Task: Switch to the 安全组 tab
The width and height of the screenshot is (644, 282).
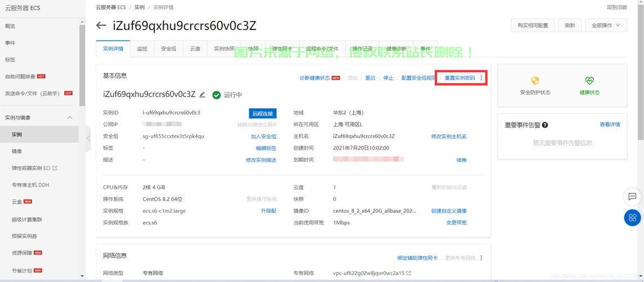Action: point(169,49)
